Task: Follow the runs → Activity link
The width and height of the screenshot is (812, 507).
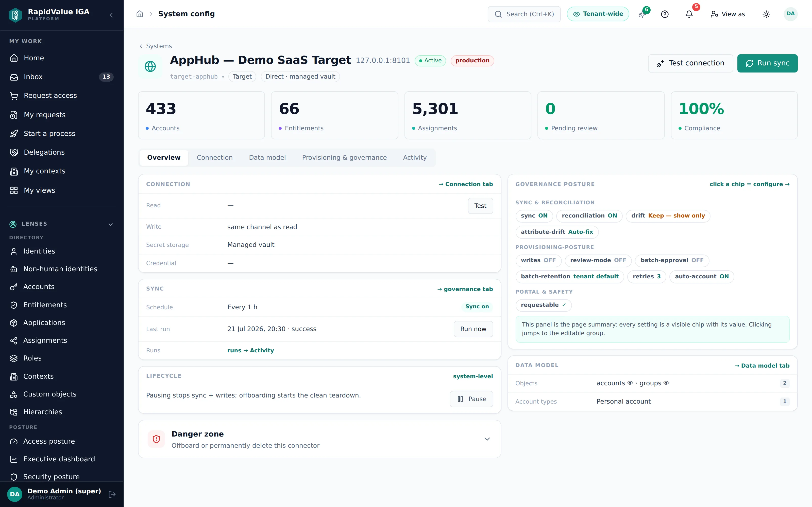Action: pyautogui.click(x=250, y=350)
